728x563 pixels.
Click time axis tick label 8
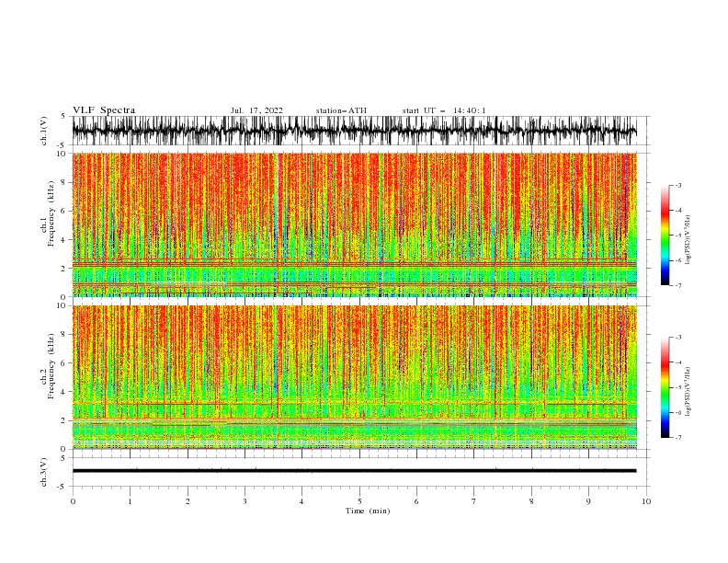coord(531,501)
